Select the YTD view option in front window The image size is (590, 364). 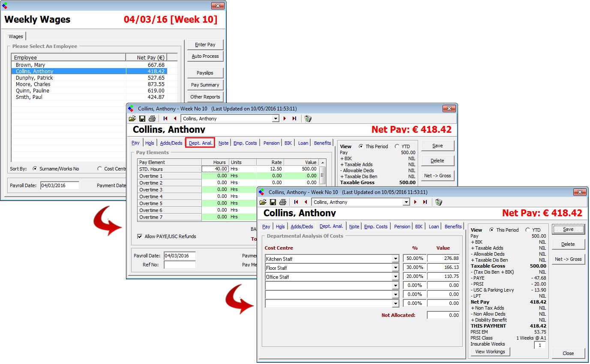[528, 230]
